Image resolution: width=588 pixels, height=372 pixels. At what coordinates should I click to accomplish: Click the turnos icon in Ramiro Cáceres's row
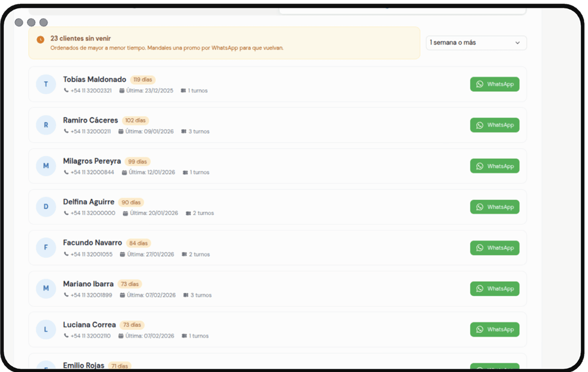click(x=184, y=132)
